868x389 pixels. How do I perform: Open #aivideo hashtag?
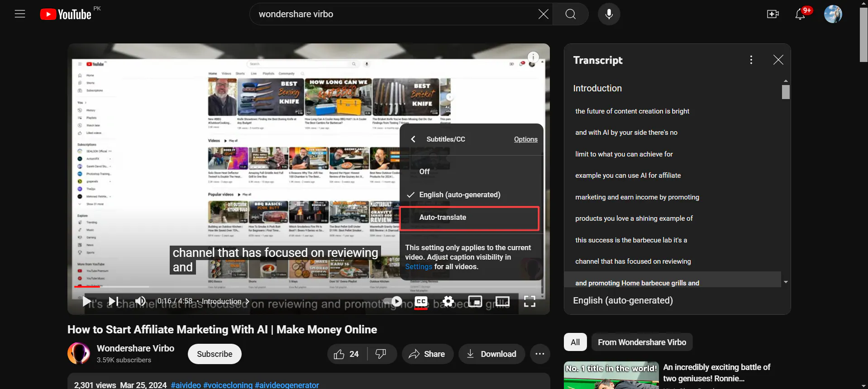click(x=186, y=385)
